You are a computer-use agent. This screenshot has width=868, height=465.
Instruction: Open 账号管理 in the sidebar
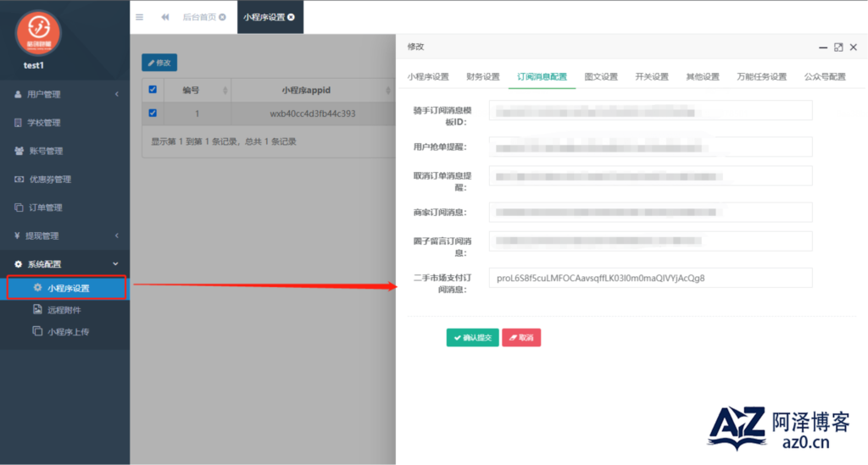(64, 151)
